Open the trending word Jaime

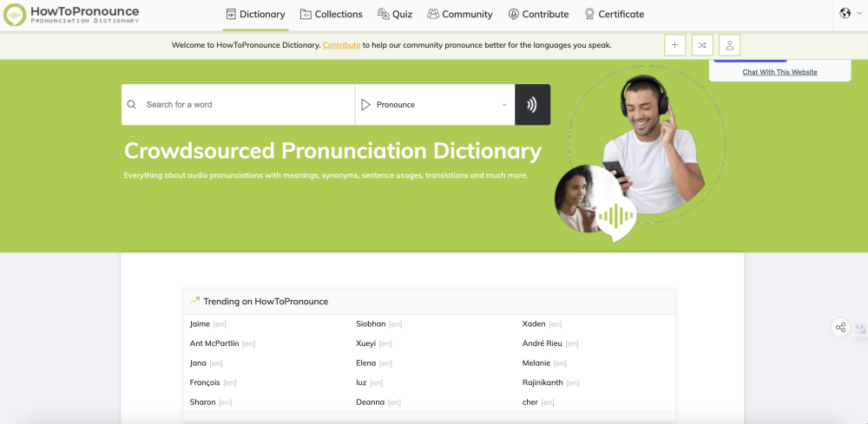(x=200, y=324)
